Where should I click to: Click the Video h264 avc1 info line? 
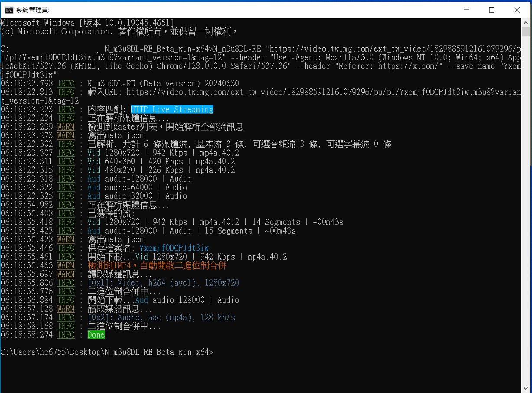pos(163,283)
